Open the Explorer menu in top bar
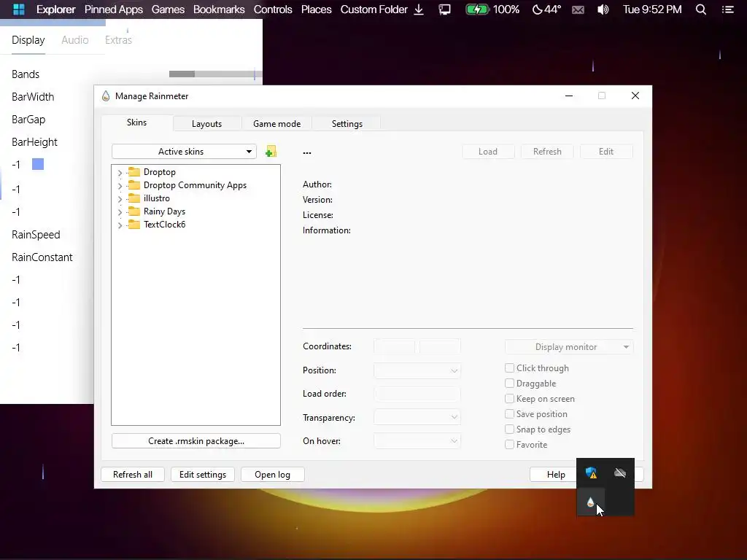The image size is (747, 560). click(55, 9)
